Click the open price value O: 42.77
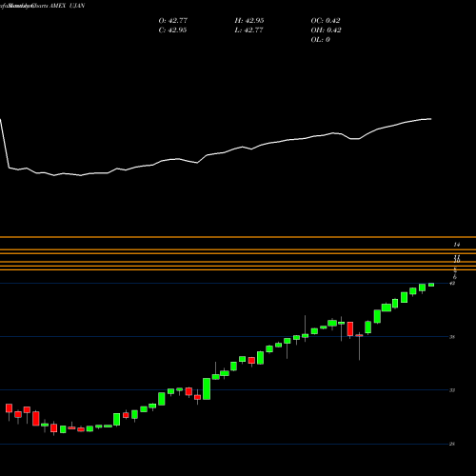This screenshot has height=476, width=476. coord(173,21)
